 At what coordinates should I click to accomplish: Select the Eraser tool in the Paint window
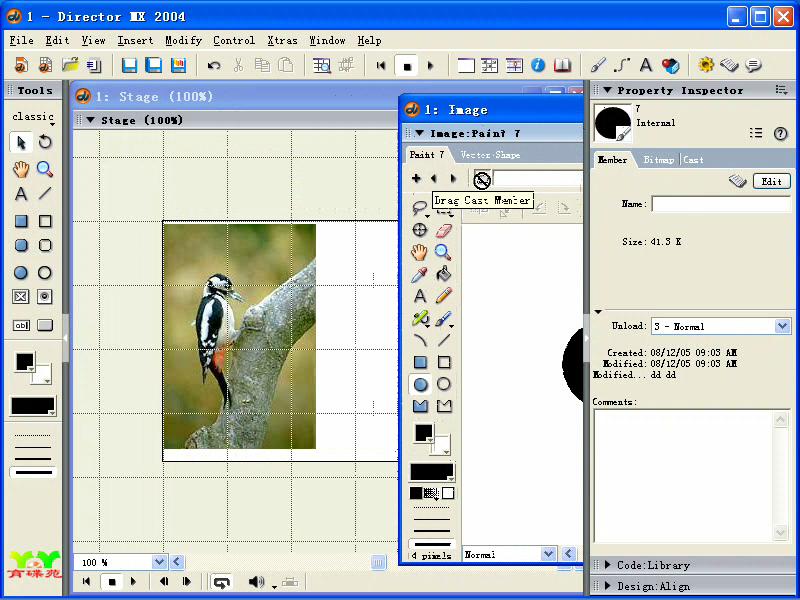[444, 230]
